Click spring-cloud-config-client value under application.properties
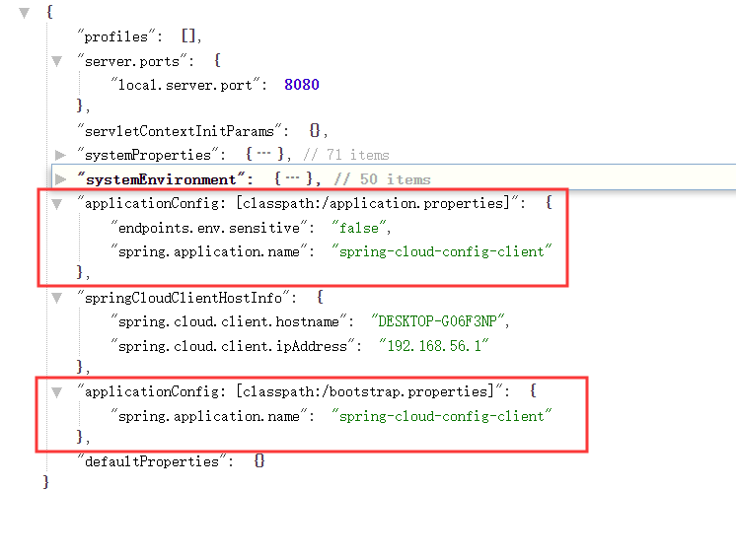The height and width of the screenshot is (560, 736). (x=442, y=251)
